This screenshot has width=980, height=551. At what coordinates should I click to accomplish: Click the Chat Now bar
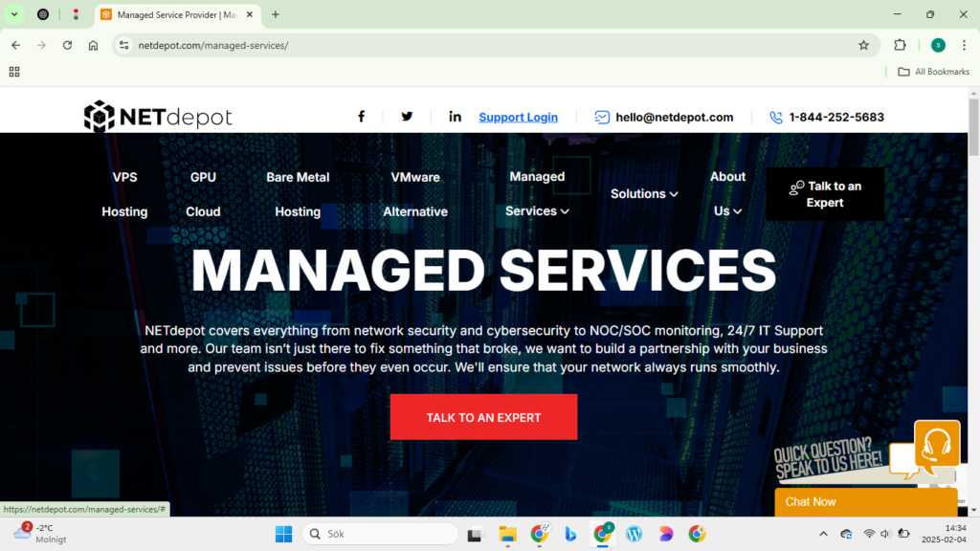click(x=865, y=501)
